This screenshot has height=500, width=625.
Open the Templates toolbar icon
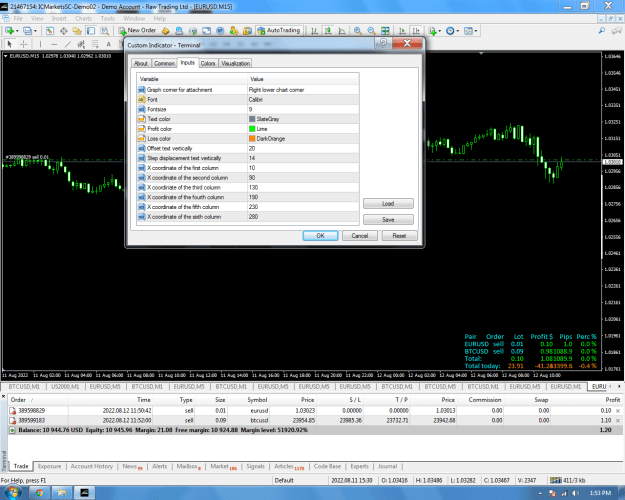coord(468,31)
